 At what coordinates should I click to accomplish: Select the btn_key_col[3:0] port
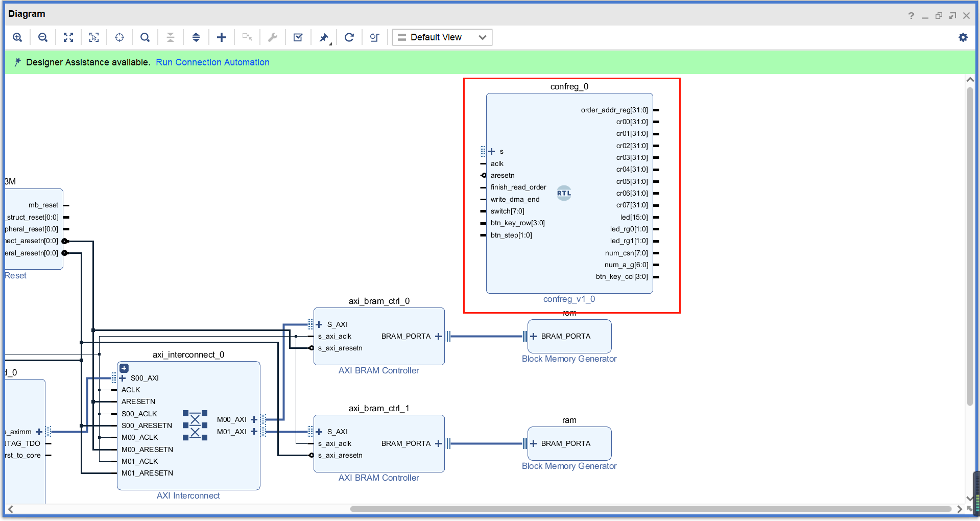622,276
